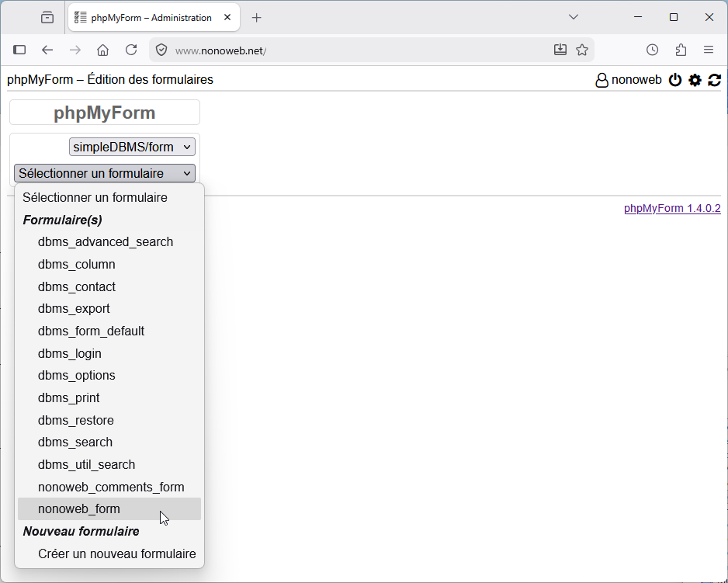Image resolution: width=728 pixels, height=583 pixels.
Task: Select dbms_column form option
Action: click(109, 264)
